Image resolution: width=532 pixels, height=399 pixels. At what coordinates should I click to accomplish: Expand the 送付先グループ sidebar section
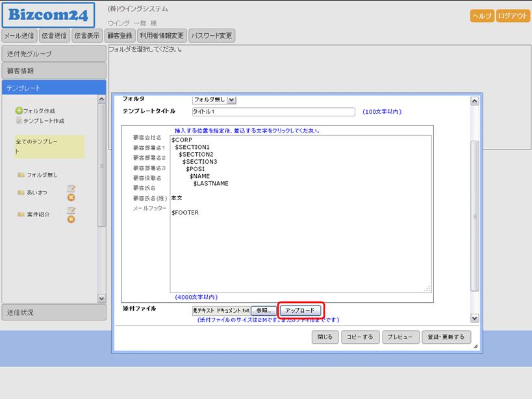point(53,54)
